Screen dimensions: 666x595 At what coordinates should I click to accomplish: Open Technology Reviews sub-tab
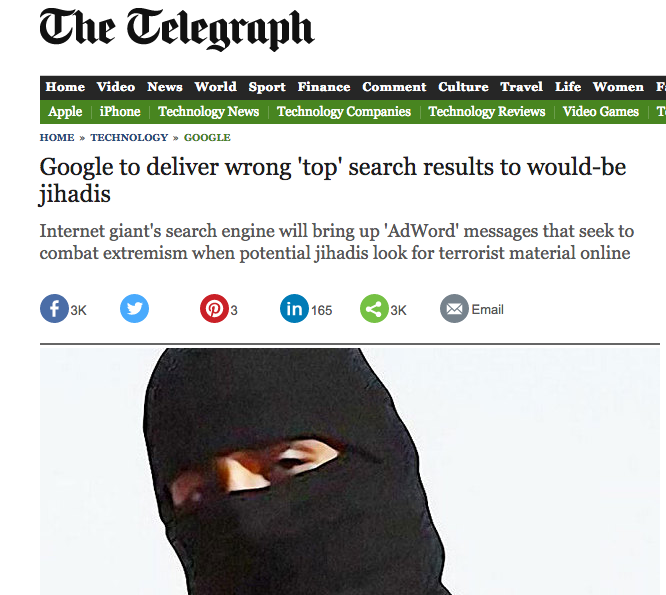pos(487,112)
